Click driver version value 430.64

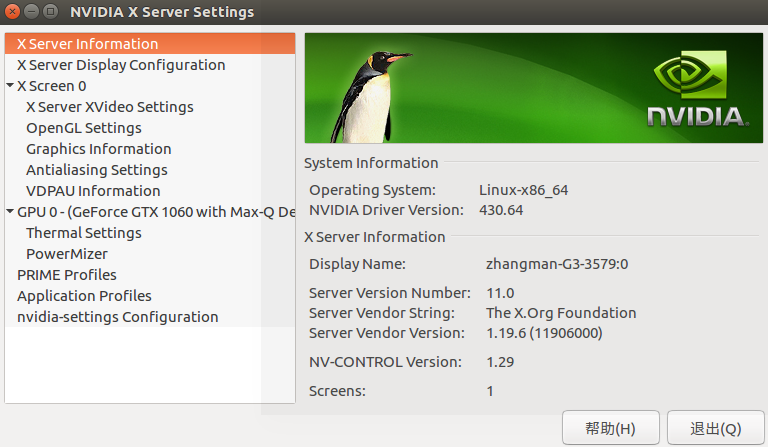click(501, 210)
